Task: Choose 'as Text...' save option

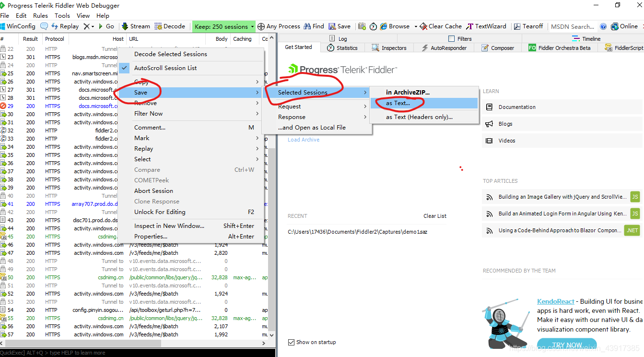Action: (424, 103)
